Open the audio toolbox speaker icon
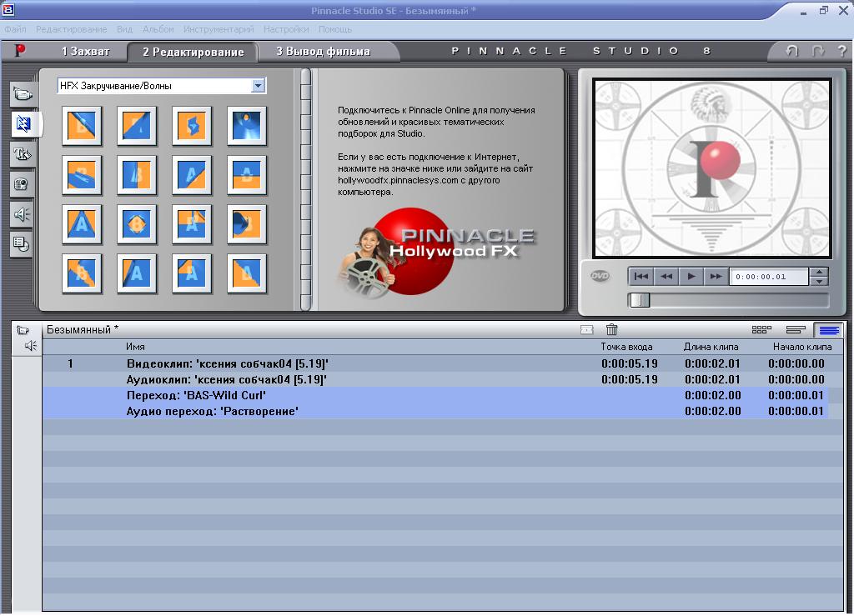 [31, 346]
